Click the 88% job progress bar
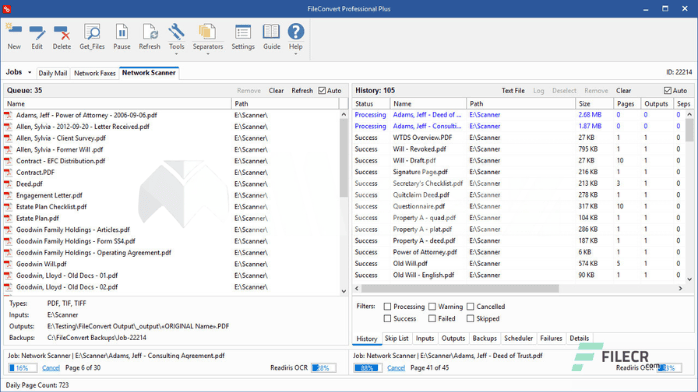Viewport: 698px width, 392px height. pyautogui.click(x=368, y=368)
